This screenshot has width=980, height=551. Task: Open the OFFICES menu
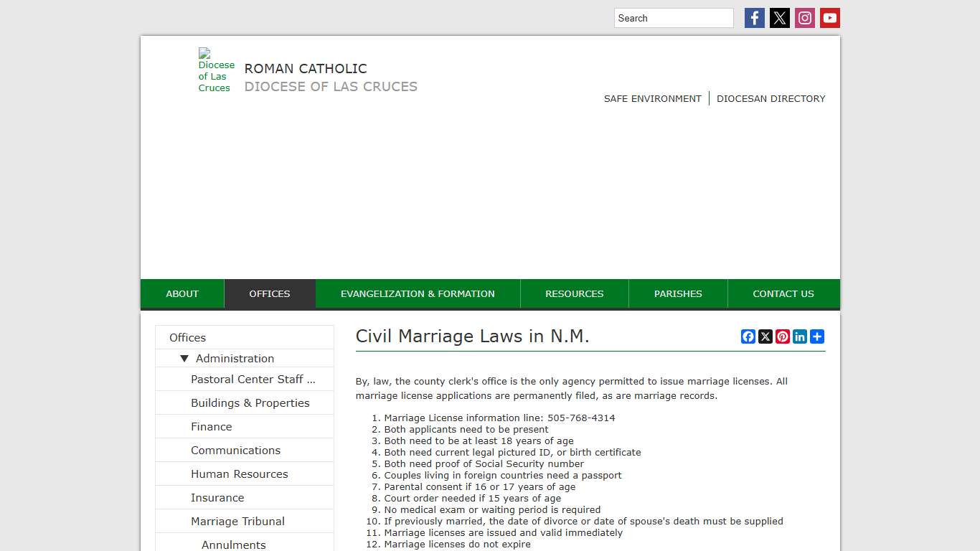(270, 293)
